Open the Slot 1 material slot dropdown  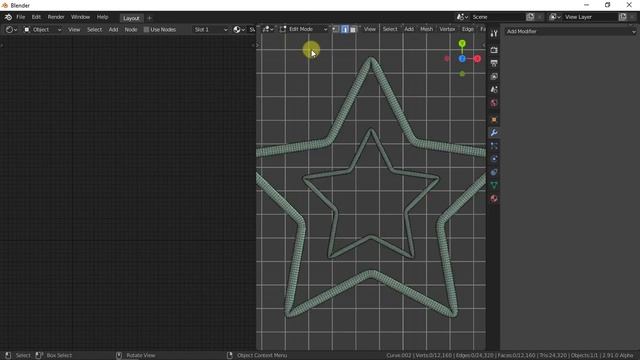210,30
